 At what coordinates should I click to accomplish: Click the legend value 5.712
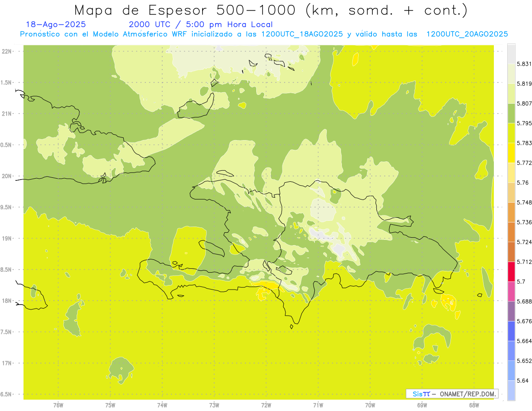coord(524,262)
